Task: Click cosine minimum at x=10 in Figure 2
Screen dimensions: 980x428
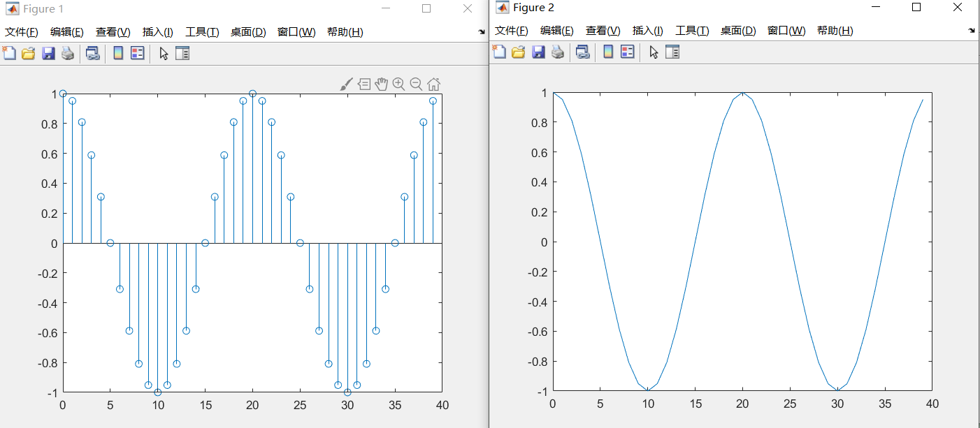Action: [648, 390]
